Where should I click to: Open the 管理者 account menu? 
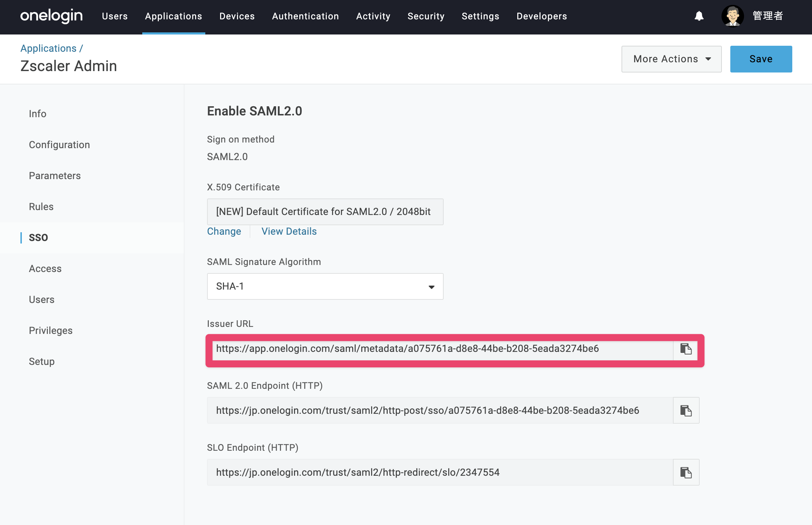[x=768, y=16]
